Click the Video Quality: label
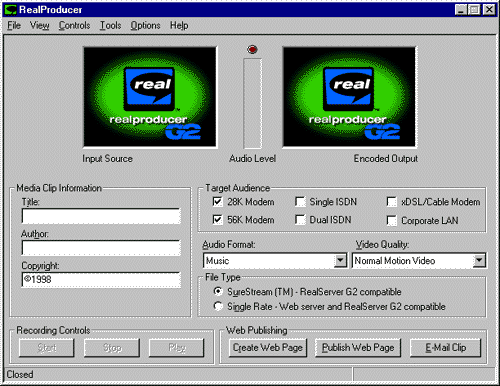500x386 pixels. (x=382, y=245)
